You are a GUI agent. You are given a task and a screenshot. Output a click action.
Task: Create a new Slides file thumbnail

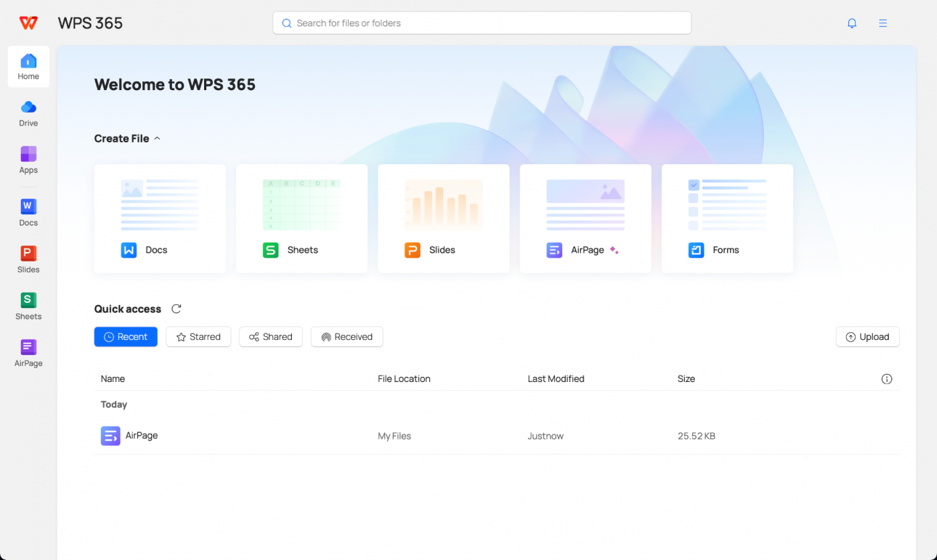(444, 206)
